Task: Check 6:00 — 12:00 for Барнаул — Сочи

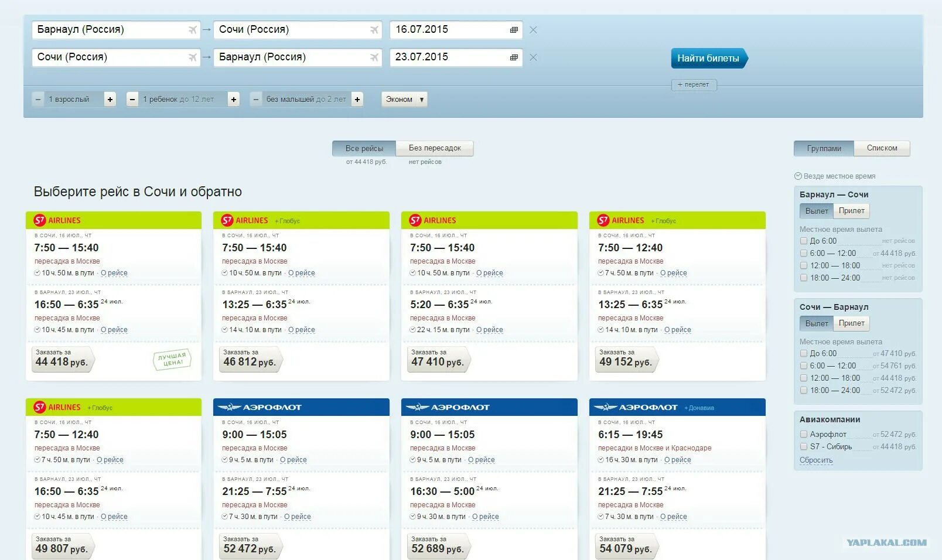Action: point(804,253)
